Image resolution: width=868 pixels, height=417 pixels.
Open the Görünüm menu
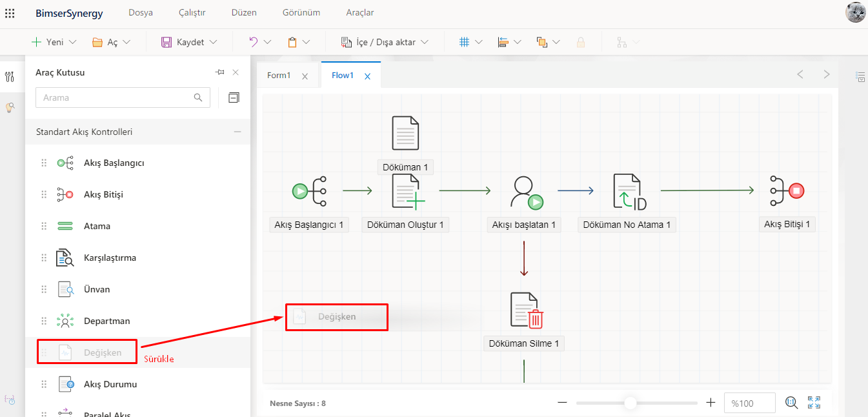[301, 13]
